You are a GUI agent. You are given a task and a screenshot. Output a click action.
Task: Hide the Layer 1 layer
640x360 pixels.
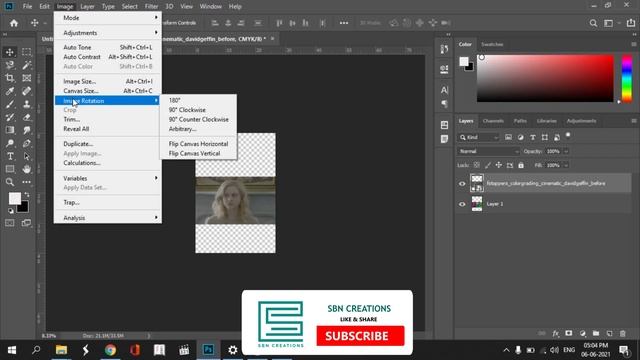coord(462,204)
